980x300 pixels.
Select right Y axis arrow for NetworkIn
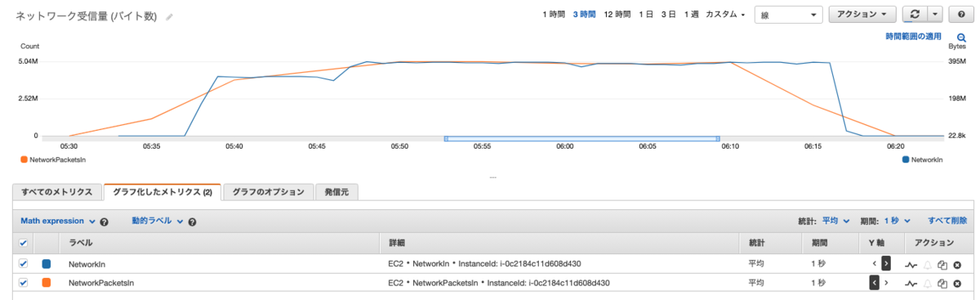click(886, 264)
